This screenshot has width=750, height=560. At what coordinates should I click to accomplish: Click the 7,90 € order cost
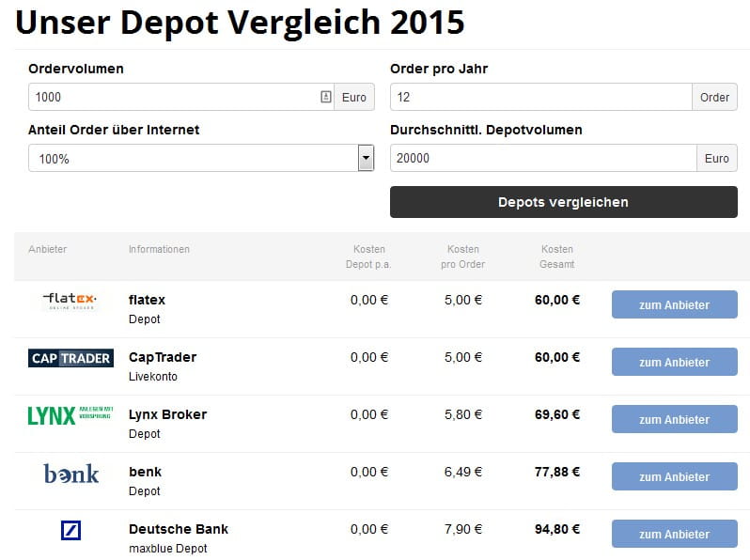(x=463, y=529)
